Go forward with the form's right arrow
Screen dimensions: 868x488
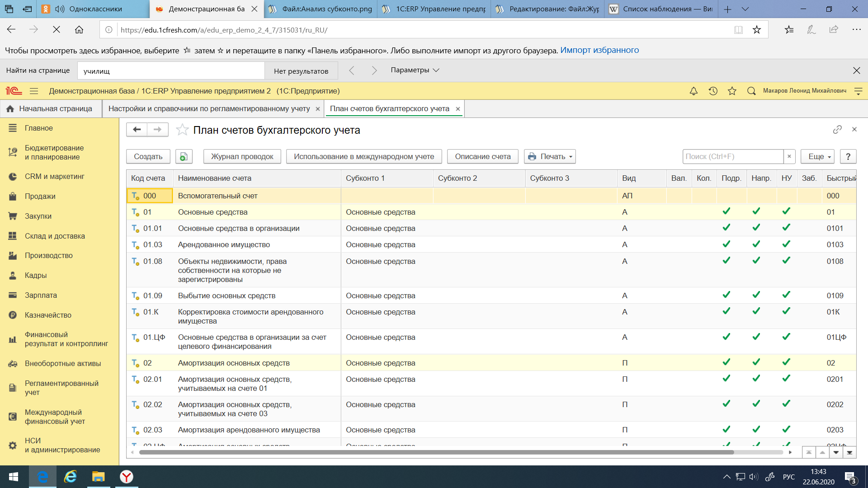click(157, 130)
